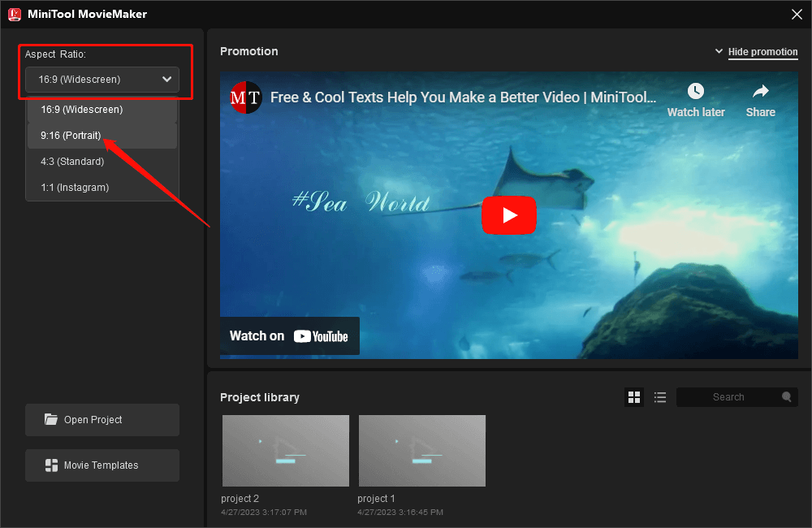Click the Hide promotion link
Viewport: 812px width, 528px height.
[x=762, y=52]
